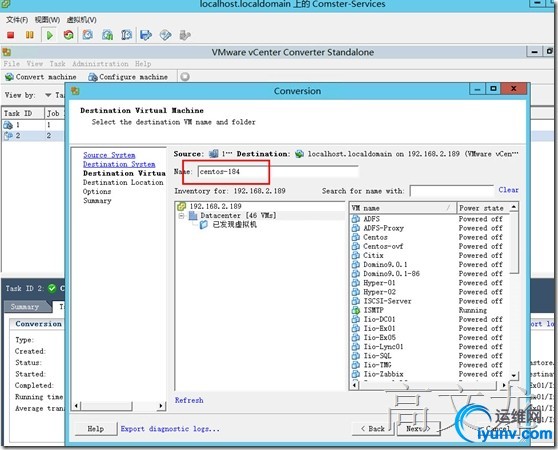Screen dimensions: 558x450
Task: Click the red Stop VM toolbar icon
Action: point(10,35)
